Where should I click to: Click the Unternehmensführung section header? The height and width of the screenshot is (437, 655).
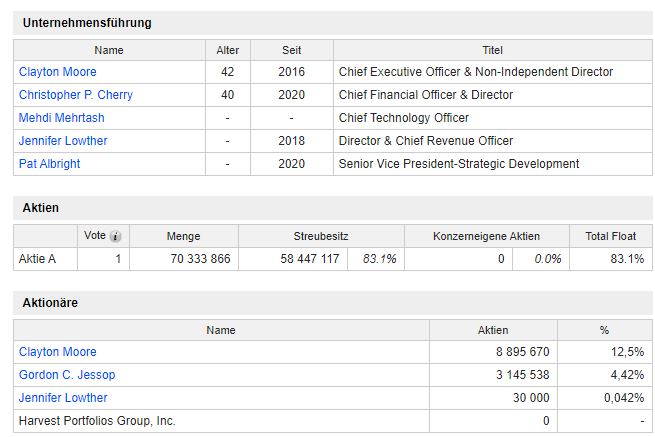coord(87,23)
